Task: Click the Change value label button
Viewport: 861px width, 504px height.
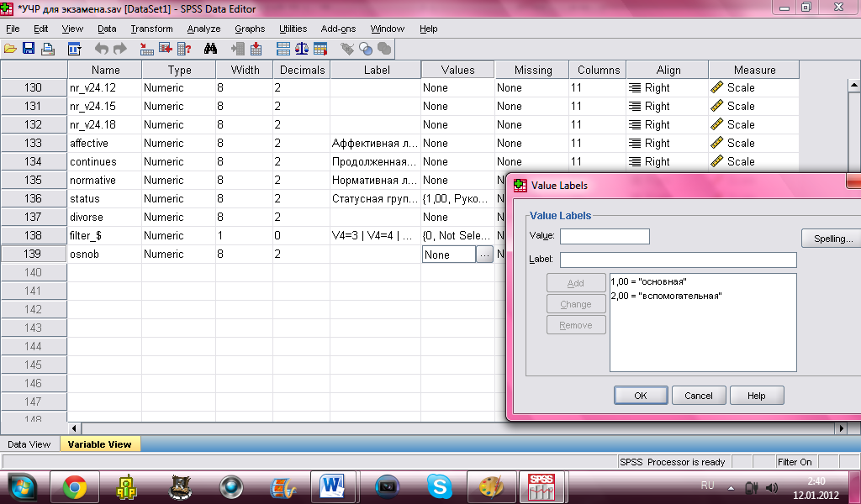Action: [576, 304]
